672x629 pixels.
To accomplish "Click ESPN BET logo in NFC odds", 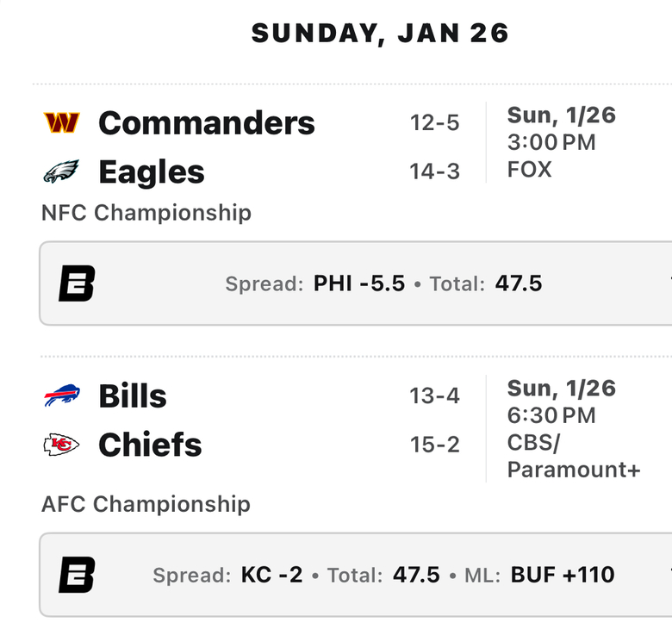I will pyautogui.click(x=77, y=283).
